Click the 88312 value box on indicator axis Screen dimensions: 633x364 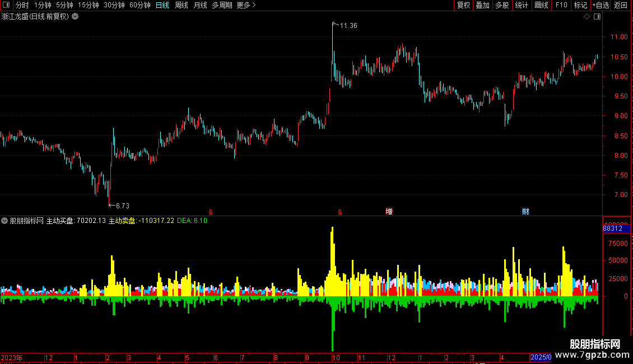click(616, 228)
